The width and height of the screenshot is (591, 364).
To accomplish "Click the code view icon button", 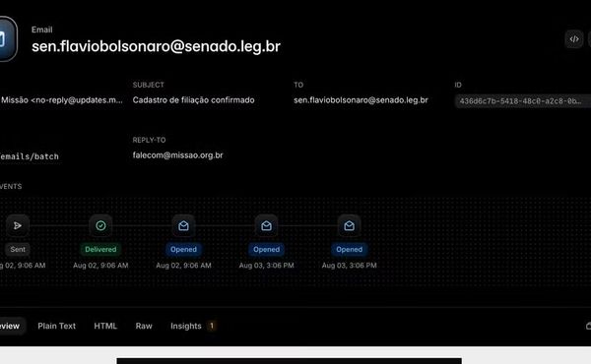I will (574, 39).
